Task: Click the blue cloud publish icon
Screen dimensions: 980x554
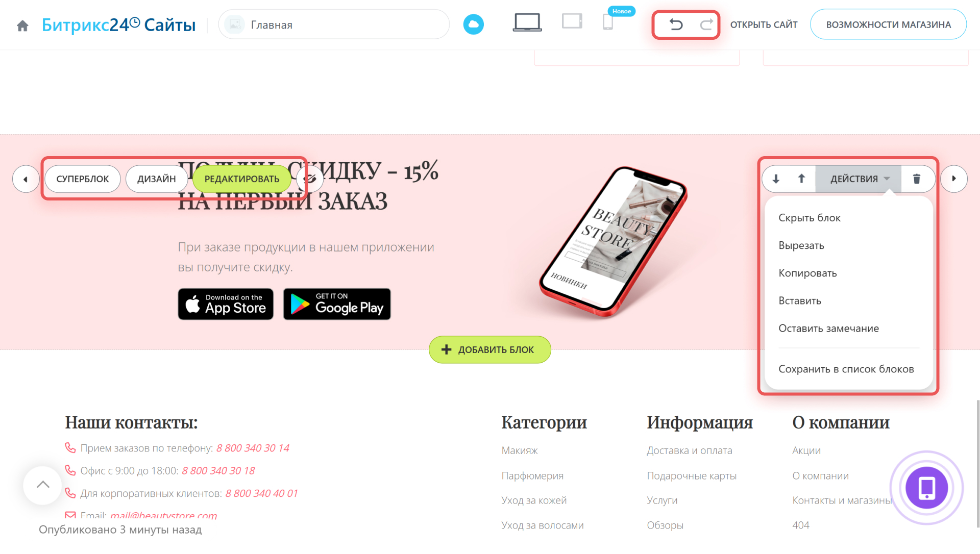Action: pyautogui.click(x=473, y=24)
